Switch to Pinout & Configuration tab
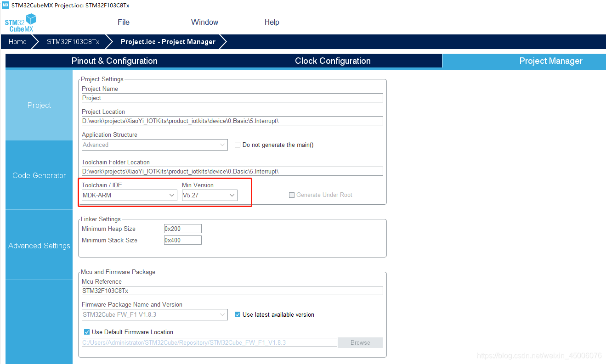 tap(114, 61)
